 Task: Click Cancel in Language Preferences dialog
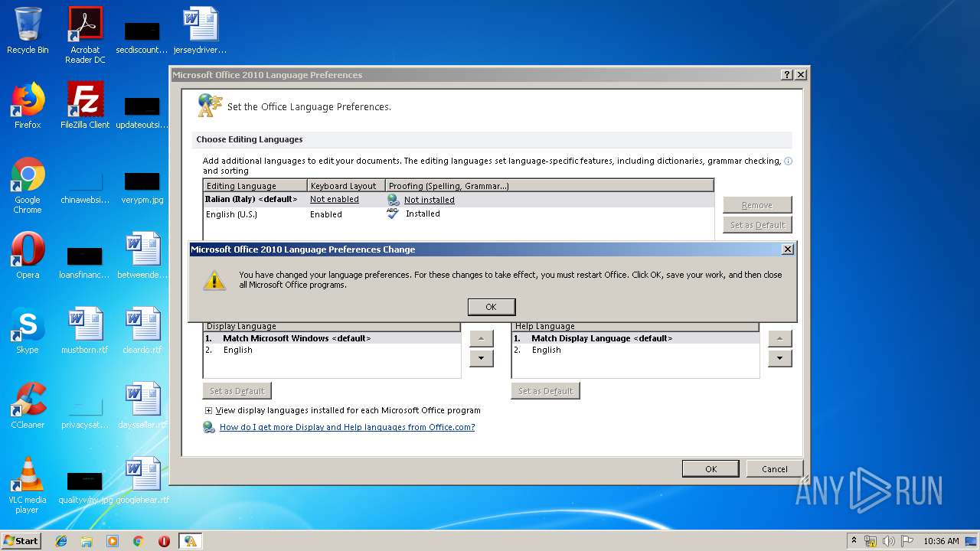click(x=774, y=469)
